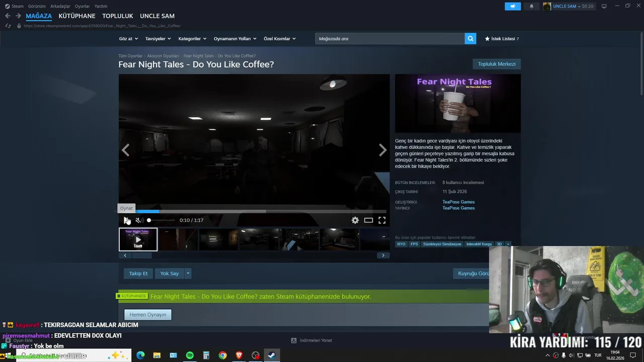Expand the Göz at dropdown
The height and width of the screenshot is (362, 644).
pos(128,39)
